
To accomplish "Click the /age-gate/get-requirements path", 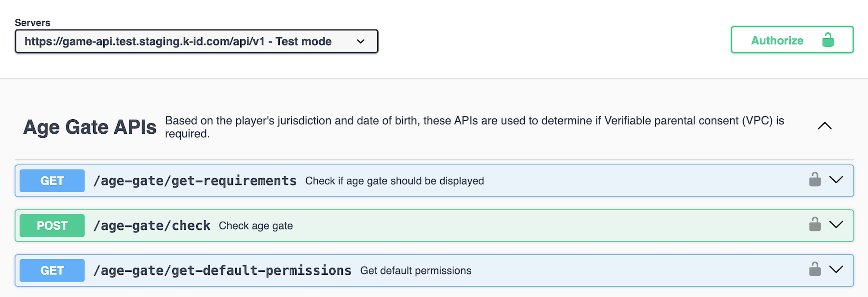I will click(195, 181).
